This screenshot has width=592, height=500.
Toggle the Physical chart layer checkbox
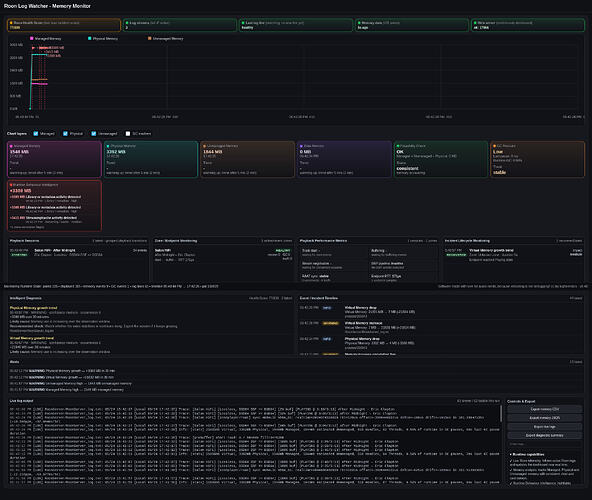(x=65, y=134)
